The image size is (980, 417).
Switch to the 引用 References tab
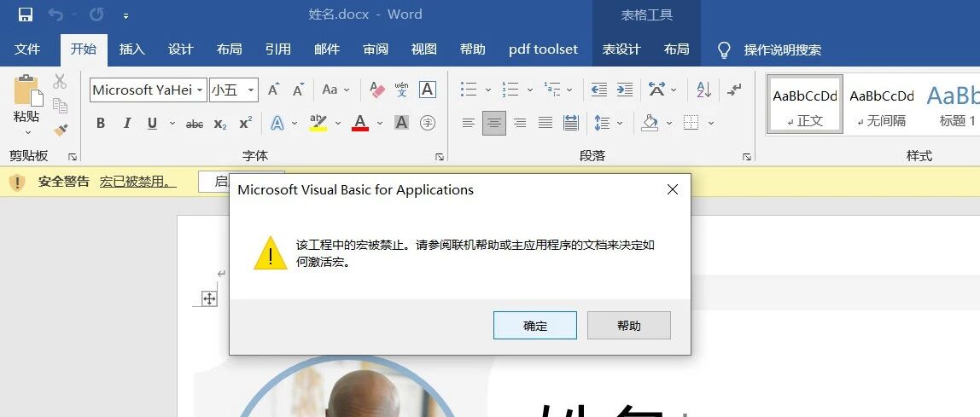(278, 50)
